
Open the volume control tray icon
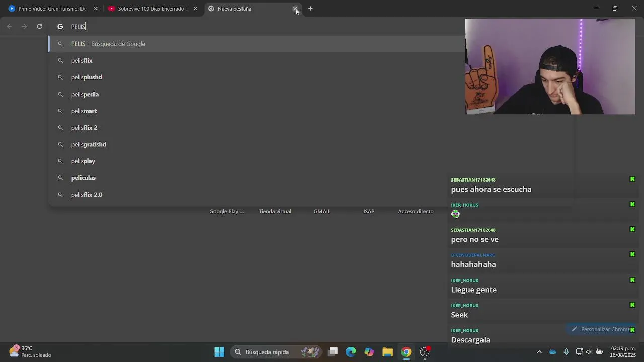click(x=589, y=352)
